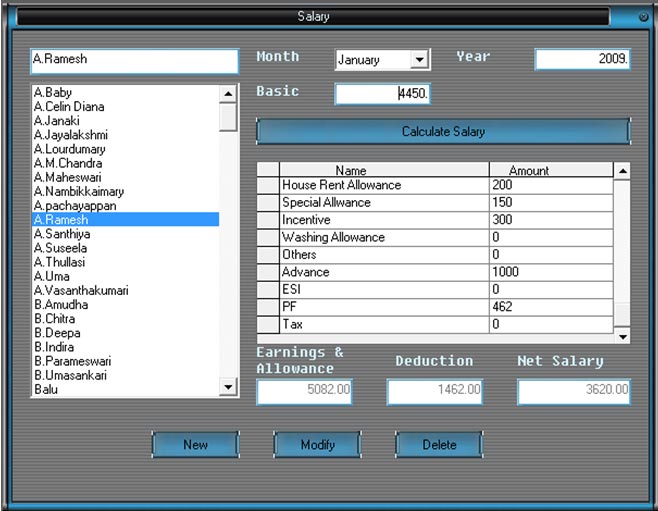Select A.Maheswari in employee list

125,177
